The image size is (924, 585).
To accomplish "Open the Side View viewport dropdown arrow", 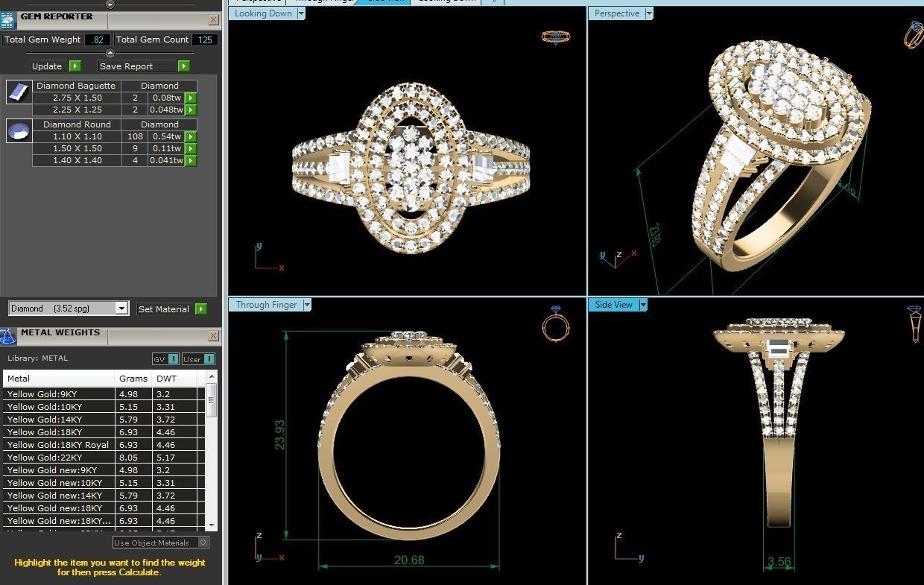I will point(643,305).
